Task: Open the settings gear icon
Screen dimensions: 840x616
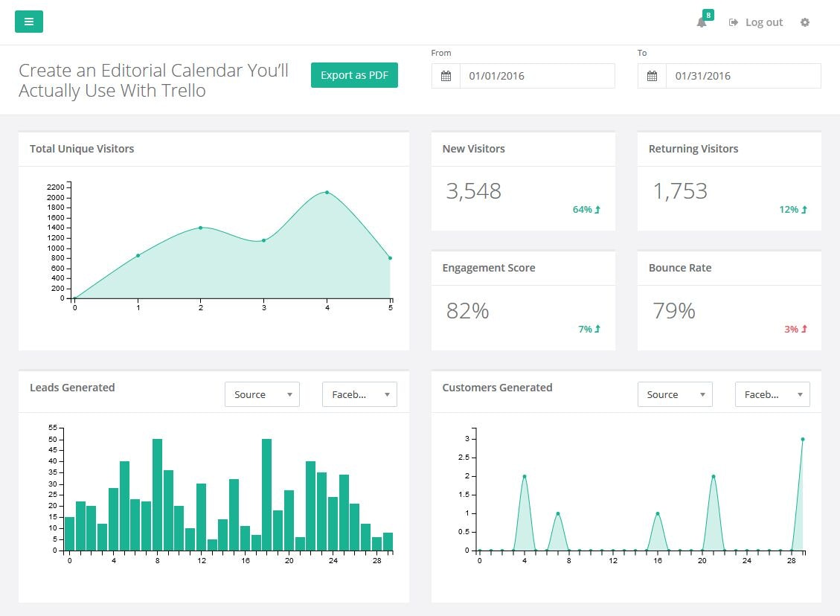Action: click(x=805, y=22)
